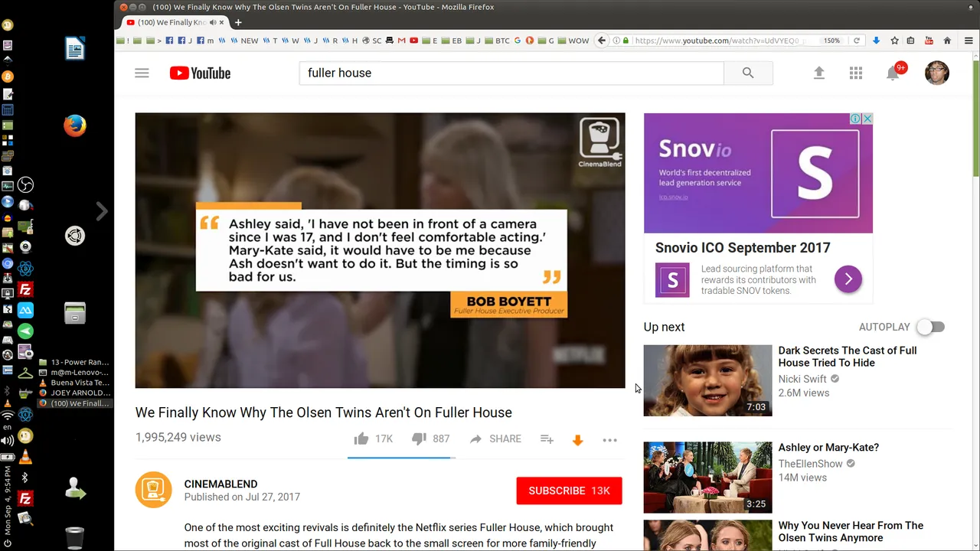Open a new Firefox tab with plus

238,22
